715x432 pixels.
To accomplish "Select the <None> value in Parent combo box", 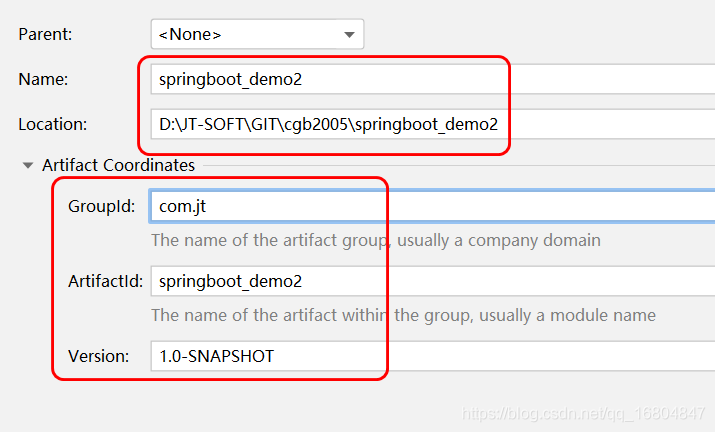I will [190, 35].
